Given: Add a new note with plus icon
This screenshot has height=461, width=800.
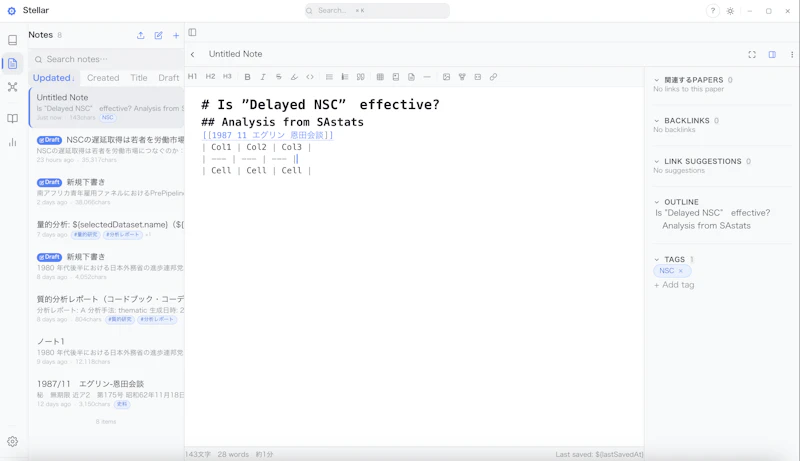Looking at the screenshot, I should 176,35.
